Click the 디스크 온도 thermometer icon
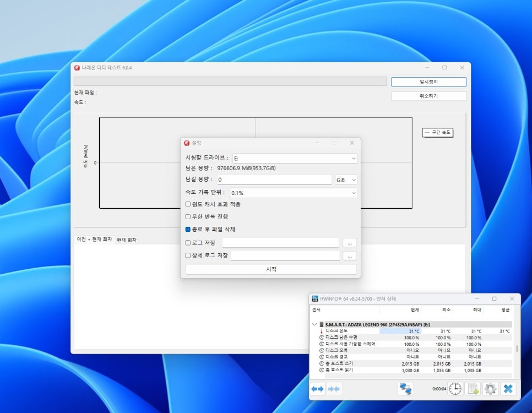The width and height of the screenshot is (532, 413). (x=322, y=331)
